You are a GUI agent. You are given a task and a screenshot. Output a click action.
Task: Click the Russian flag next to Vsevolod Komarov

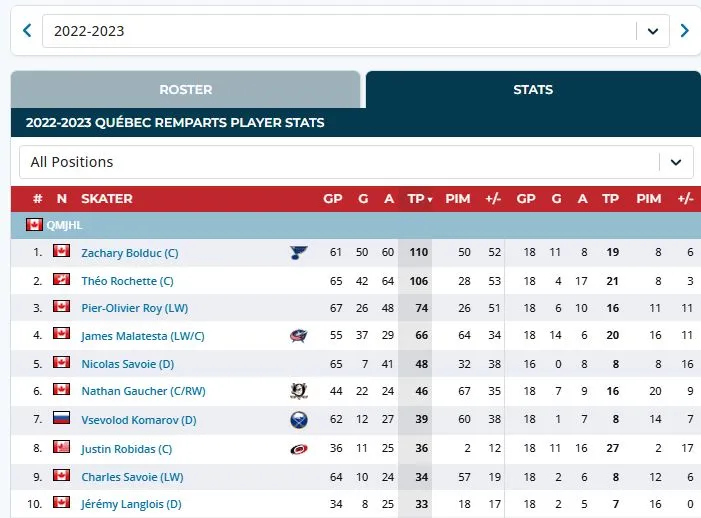[61, 419]
